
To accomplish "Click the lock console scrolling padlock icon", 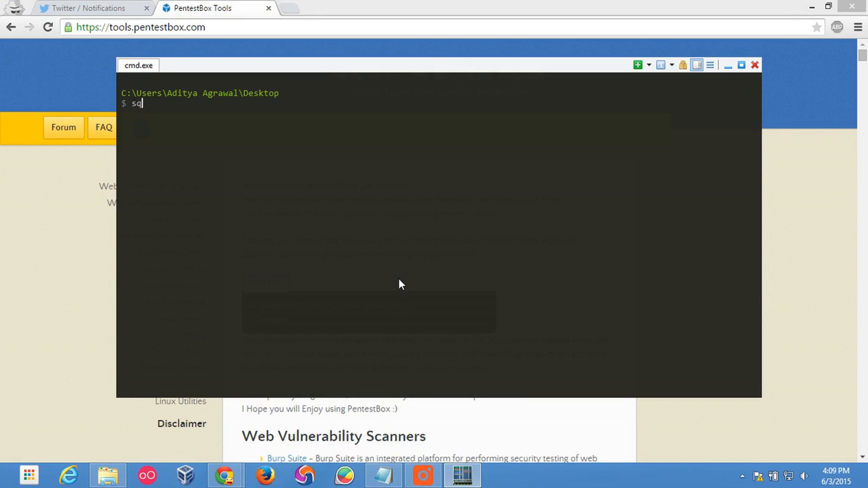I will click(683, 65).
